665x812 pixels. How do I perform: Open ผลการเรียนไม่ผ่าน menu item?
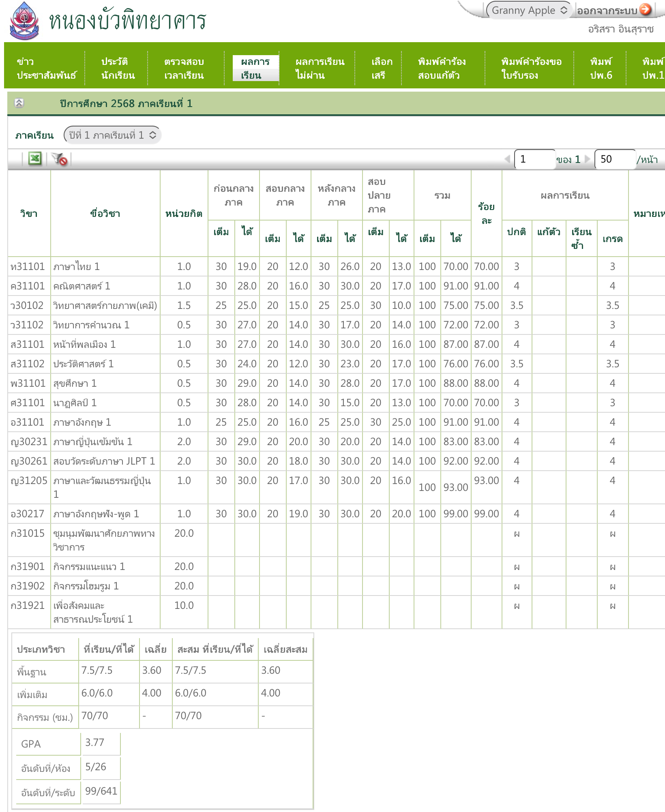pyautogui.click(x=320, y=68)
